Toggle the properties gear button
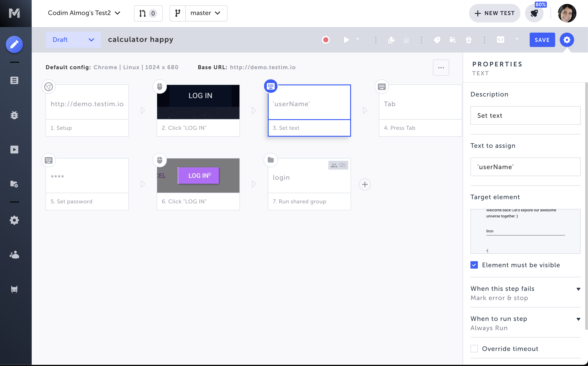 click(567, 40)
